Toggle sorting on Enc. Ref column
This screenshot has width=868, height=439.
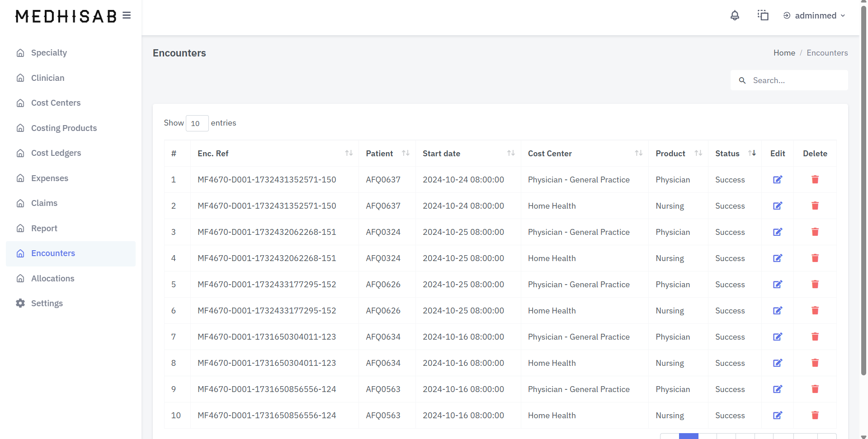(x=349, y=154)
